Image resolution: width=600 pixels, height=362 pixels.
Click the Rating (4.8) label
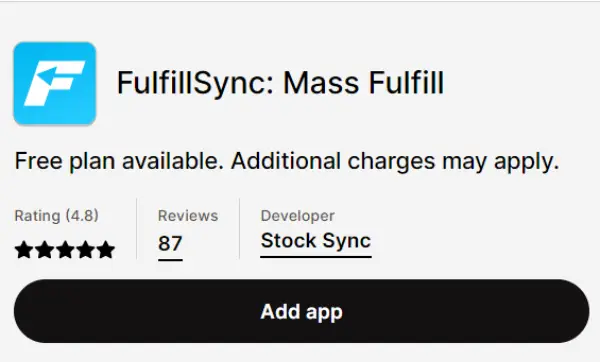(57, 215)
